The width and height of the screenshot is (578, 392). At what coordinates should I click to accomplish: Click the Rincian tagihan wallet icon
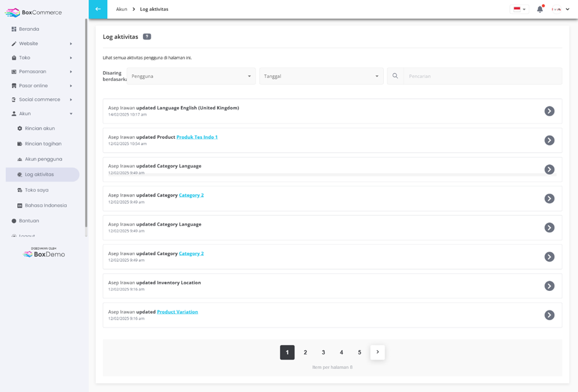(20, 144)
